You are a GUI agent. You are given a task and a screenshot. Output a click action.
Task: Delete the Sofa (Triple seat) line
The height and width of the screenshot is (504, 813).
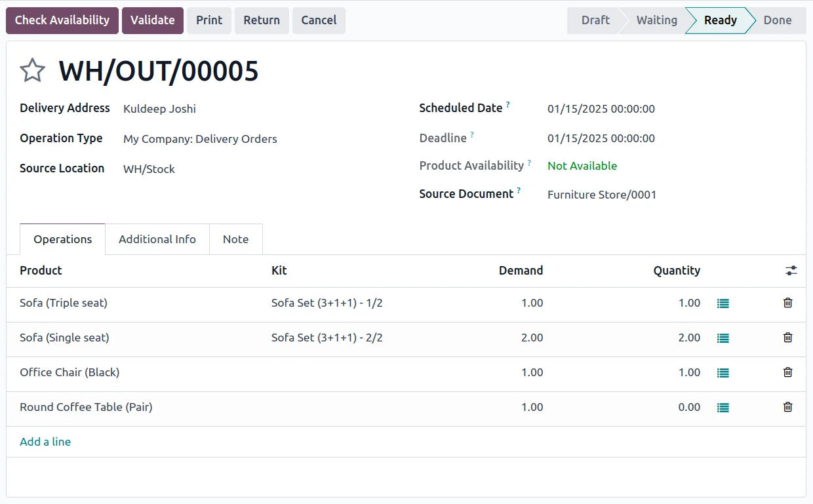coord(787,303)
